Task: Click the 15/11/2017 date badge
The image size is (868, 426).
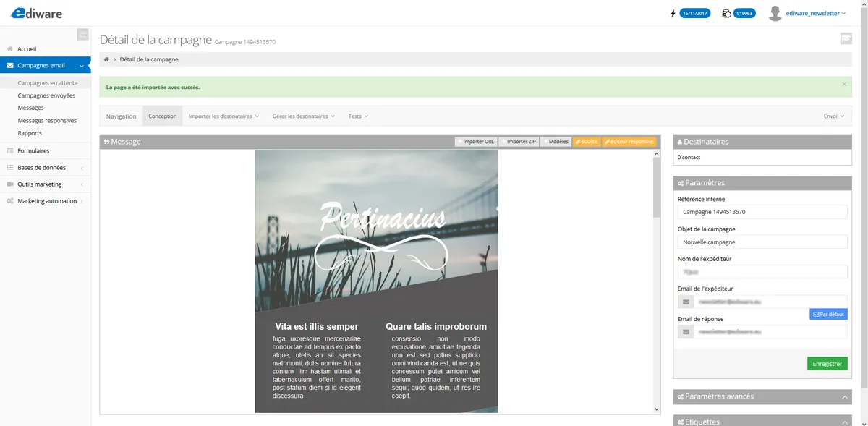Action: 694,13
